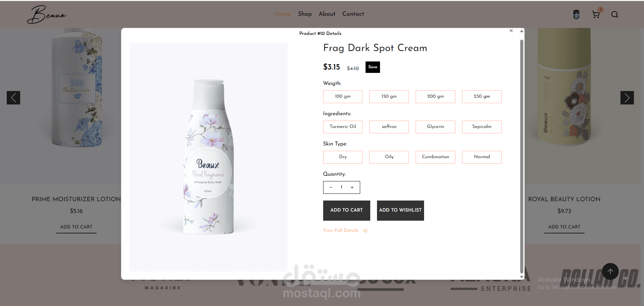This screenshot has width=644, height=306.
Task: Click ADD TO WISHLIST button
Action: pyautogui.click(x=401, y=210)
